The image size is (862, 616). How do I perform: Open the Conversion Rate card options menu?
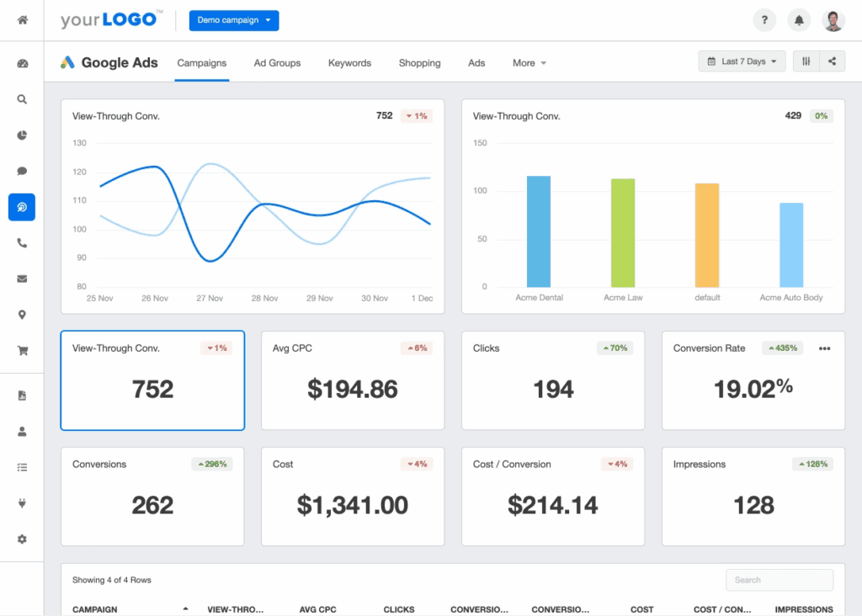pyautogui.click(x=824, y=348)
